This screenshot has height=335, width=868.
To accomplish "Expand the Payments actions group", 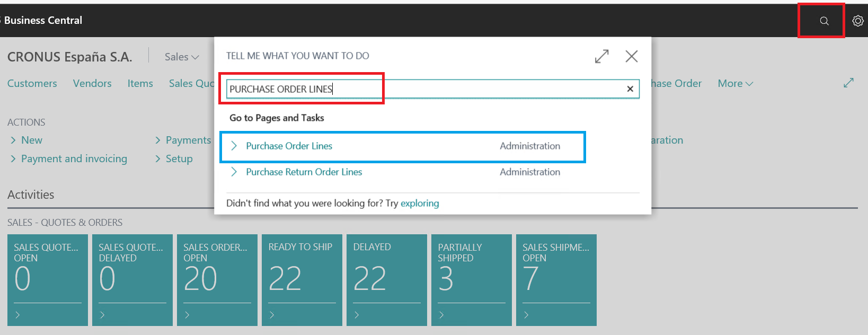I will coord(183,140).
